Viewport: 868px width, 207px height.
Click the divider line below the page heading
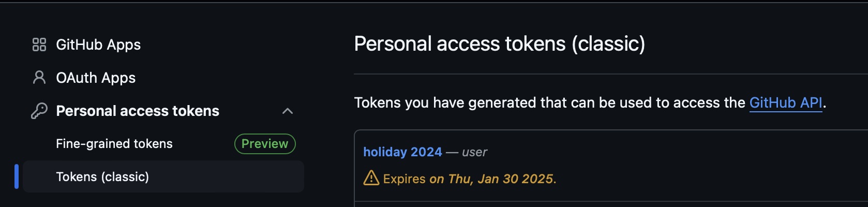point(610,74)
